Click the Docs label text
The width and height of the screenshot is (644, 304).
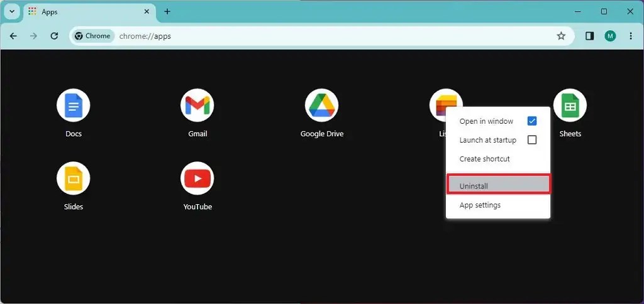click(x=73, y=134)
